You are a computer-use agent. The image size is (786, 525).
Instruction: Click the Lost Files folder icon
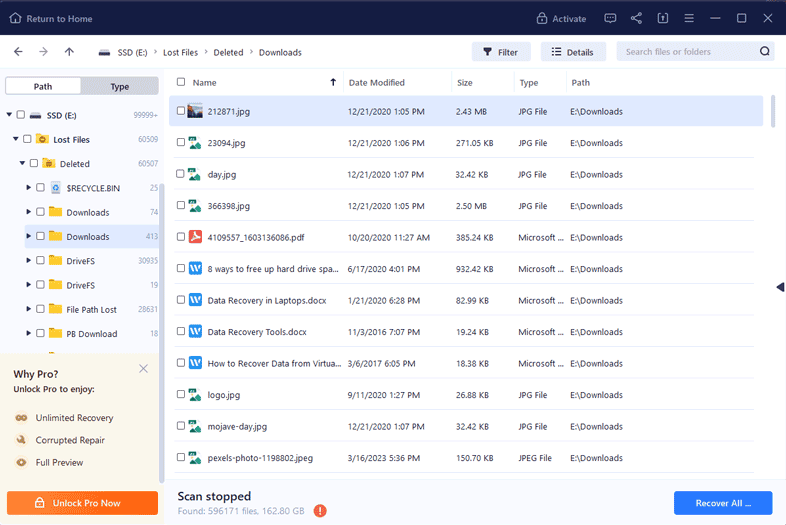43,139
